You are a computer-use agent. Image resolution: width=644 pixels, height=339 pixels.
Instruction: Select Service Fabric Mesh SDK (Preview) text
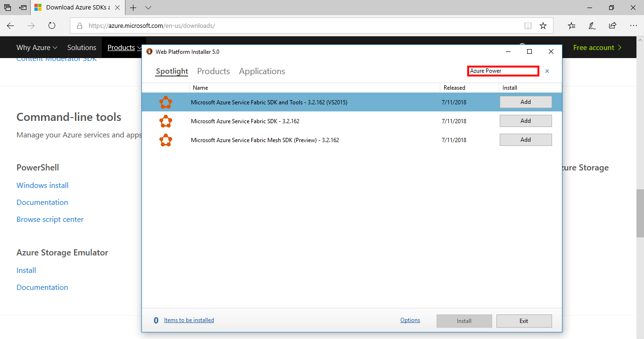coord(265,140)
